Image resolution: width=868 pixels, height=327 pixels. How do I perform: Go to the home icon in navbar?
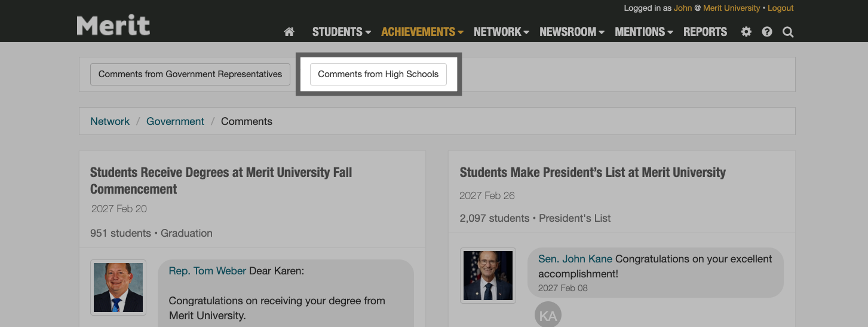point(289,32)
